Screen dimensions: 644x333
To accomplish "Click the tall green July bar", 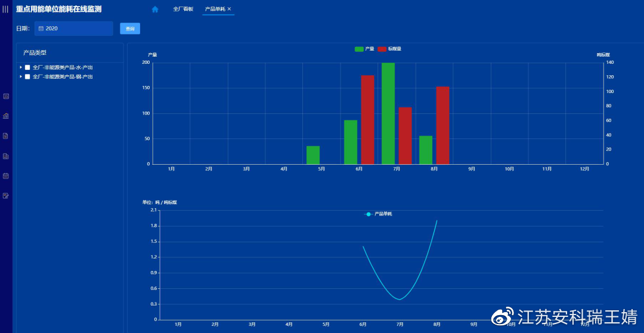I will point(388,113).
